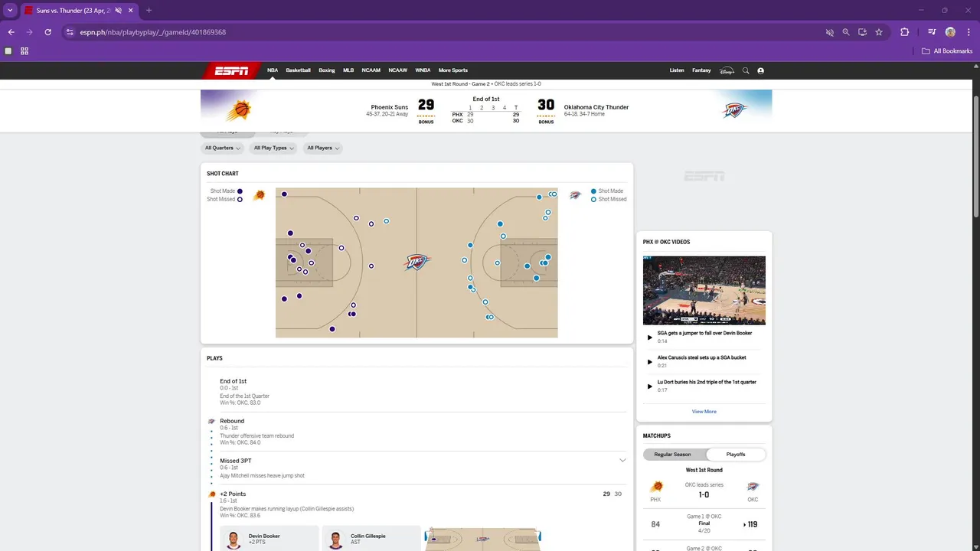Click the Thunder logo at shot chart center court
Screen dimensions: 980x551
(x=416, y=262)
